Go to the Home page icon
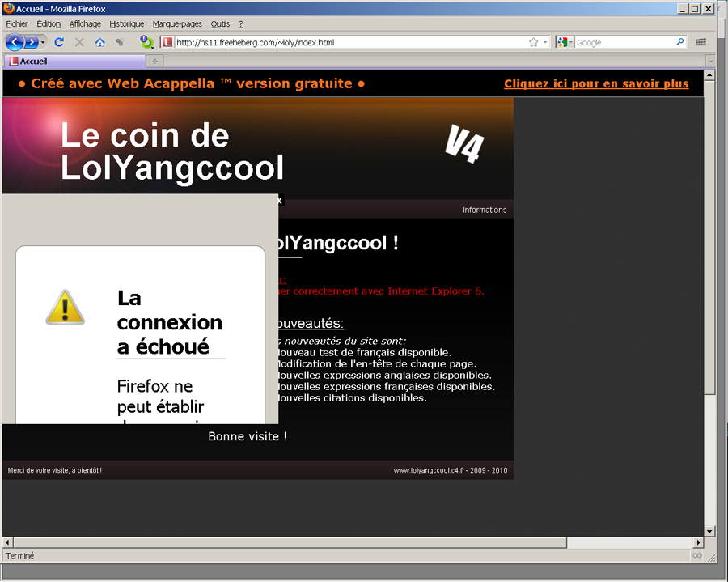Image resolution: width=728 pixels, height=582 pixels. pos(99,42)
